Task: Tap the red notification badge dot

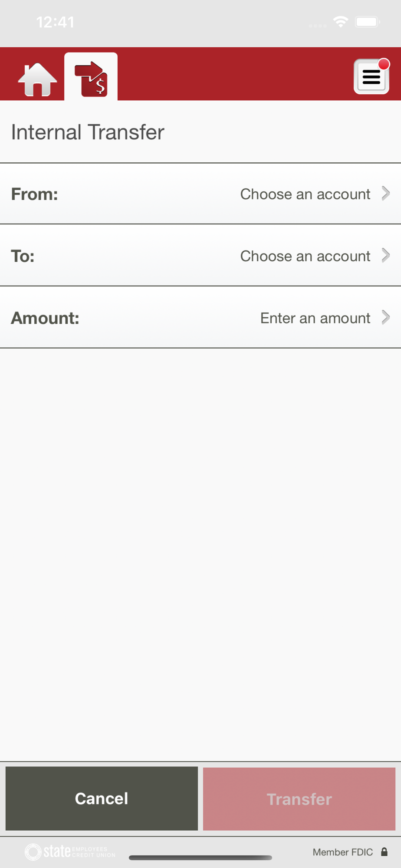Action: [384, 64]
